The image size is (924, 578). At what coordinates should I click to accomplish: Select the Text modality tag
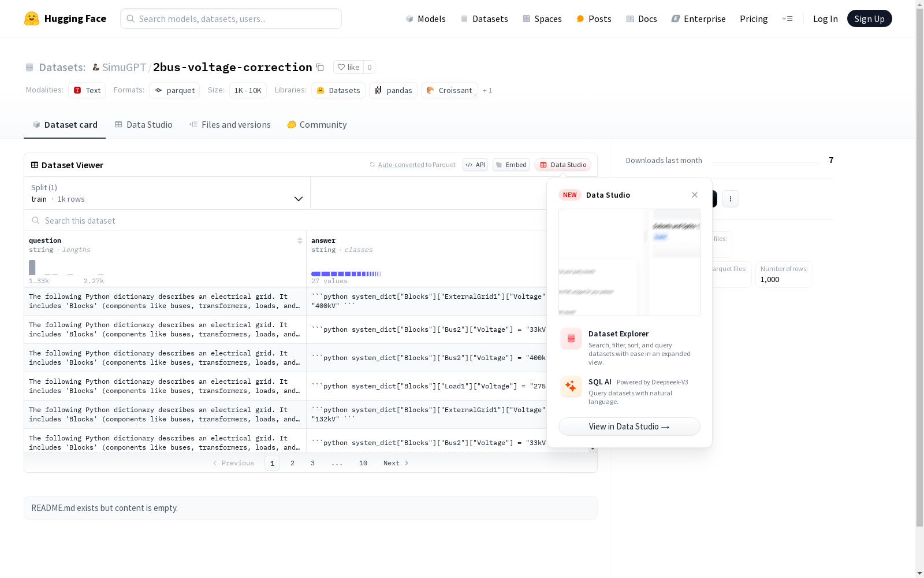pyautogui.click(x=87, y=90)
